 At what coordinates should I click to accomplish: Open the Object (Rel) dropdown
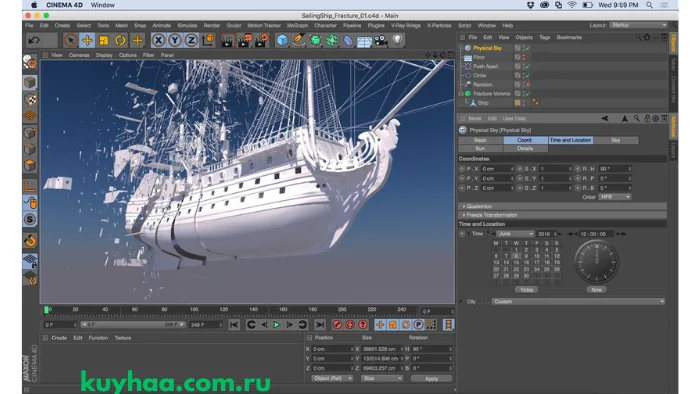(x=332, y=378)
